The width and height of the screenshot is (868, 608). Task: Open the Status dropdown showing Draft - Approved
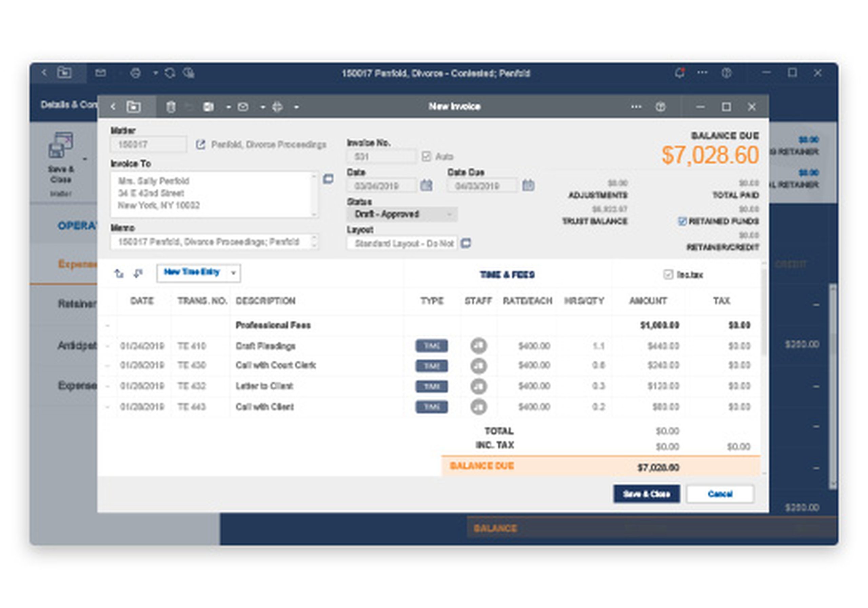tap(402, 214)
